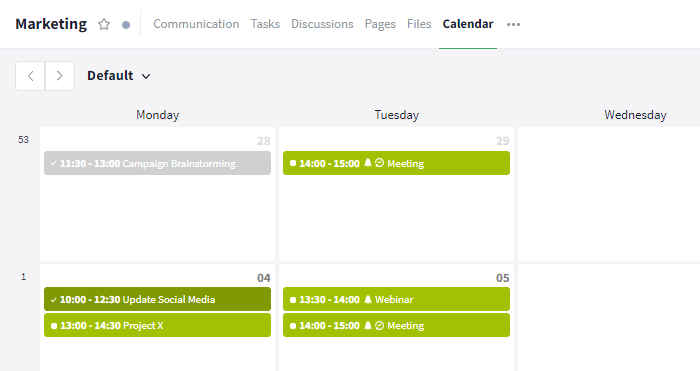This screenshot has width=700, height=371.
Task: Open the three-dots more tabs menu
Action: coord(513,25)
